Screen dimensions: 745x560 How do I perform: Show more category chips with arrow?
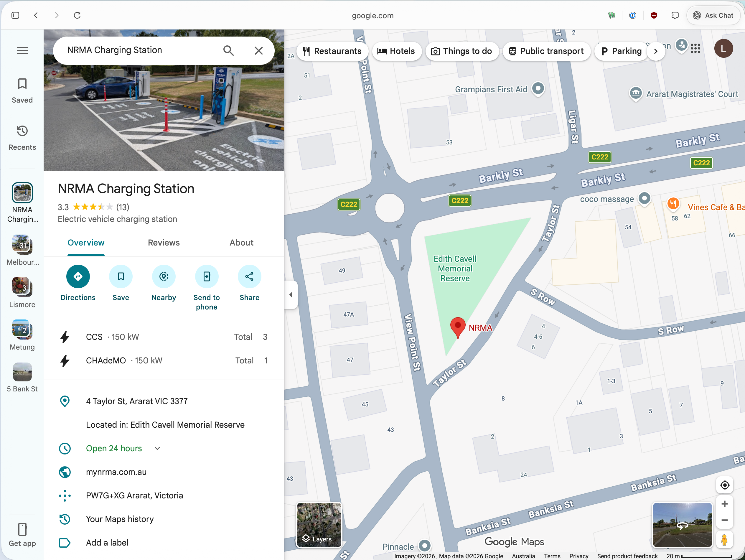655,51
